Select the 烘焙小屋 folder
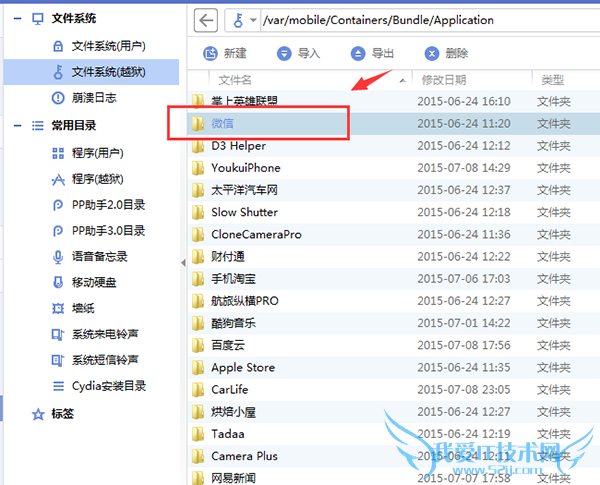This screenshot has width=600, height=485. click(394, 412)
